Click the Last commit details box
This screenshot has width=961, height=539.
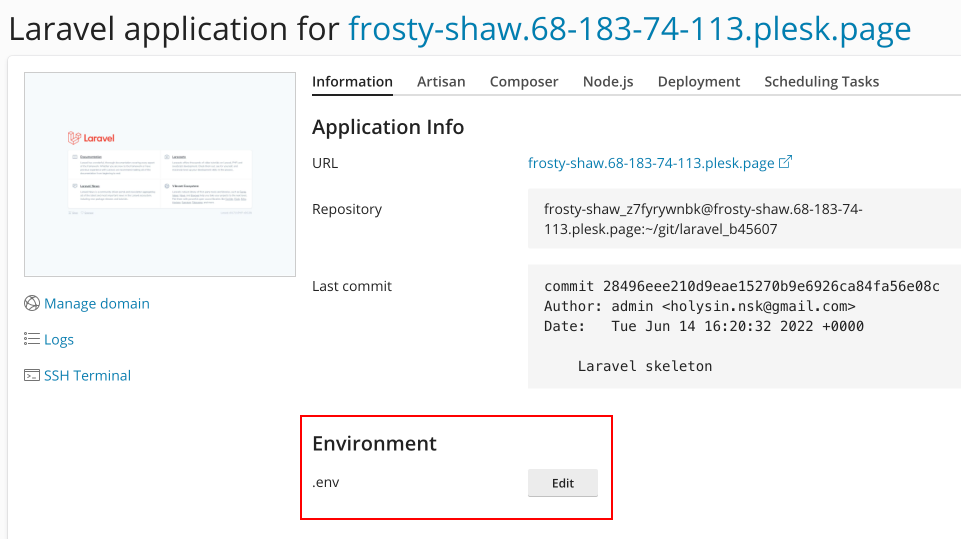(x=744, y=326)
